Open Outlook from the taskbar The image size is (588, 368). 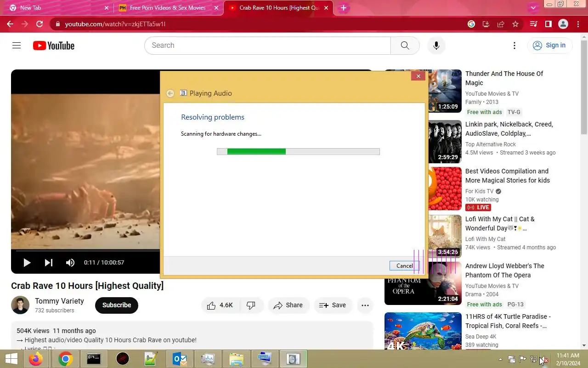click(x=180, y=359)
